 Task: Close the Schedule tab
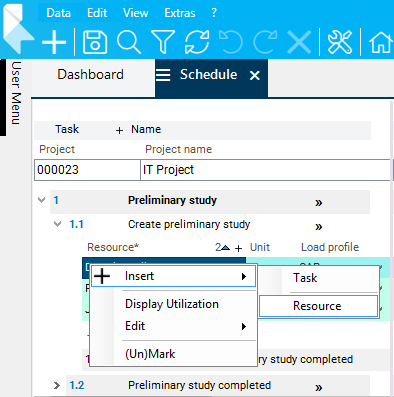click(255, 76)
